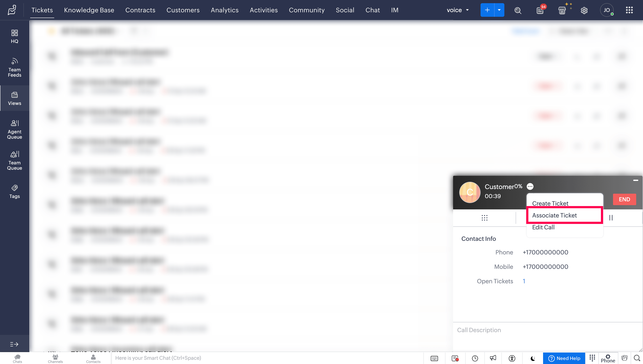Toggle night mode moon icon
This screenshot has height=364, width=643.
pyautogui.click(x=533, y=358)
